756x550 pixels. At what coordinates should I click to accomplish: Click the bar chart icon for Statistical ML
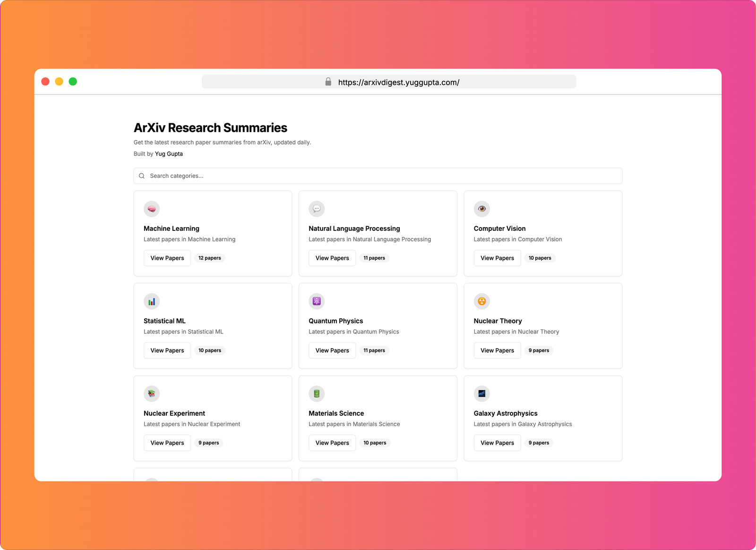[x=152, y=301]
